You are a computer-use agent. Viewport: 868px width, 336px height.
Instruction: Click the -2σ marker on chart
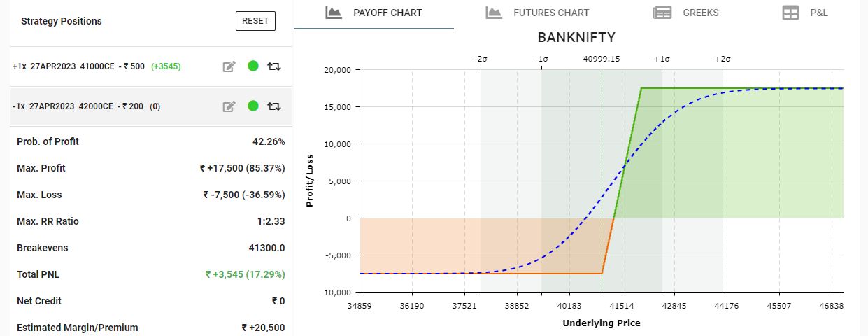tap(481, 59)
